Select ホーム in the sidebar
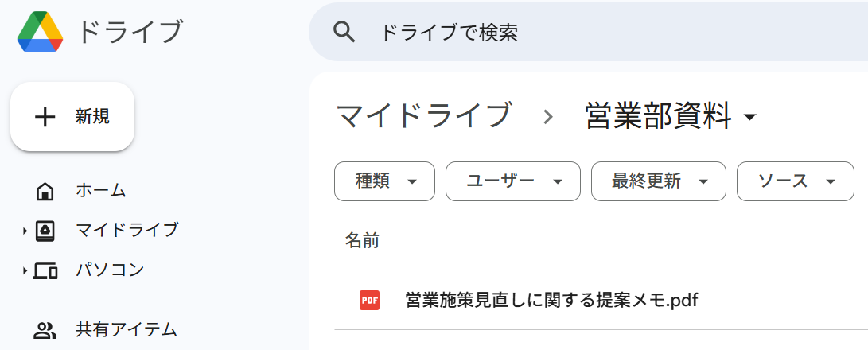Viewport: 868px width, 350px height. (x=101, y=191)
